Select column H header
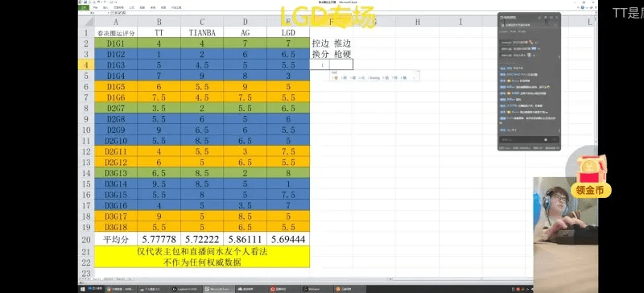 tap(417, 22)
